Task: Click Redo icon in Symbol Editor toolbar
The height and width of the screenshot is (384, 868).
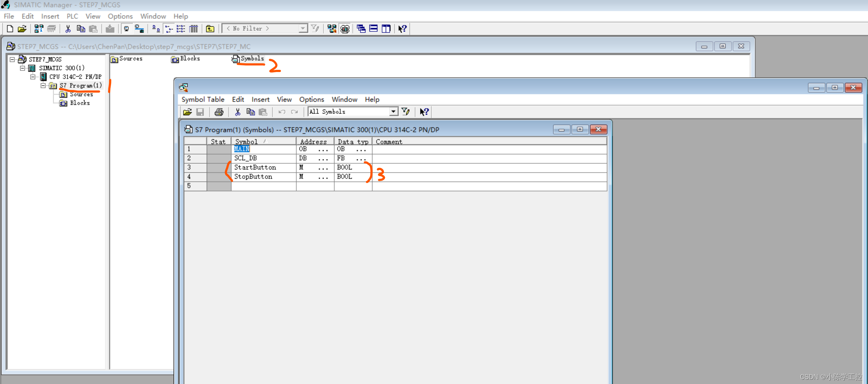Action: coord(294,112)
